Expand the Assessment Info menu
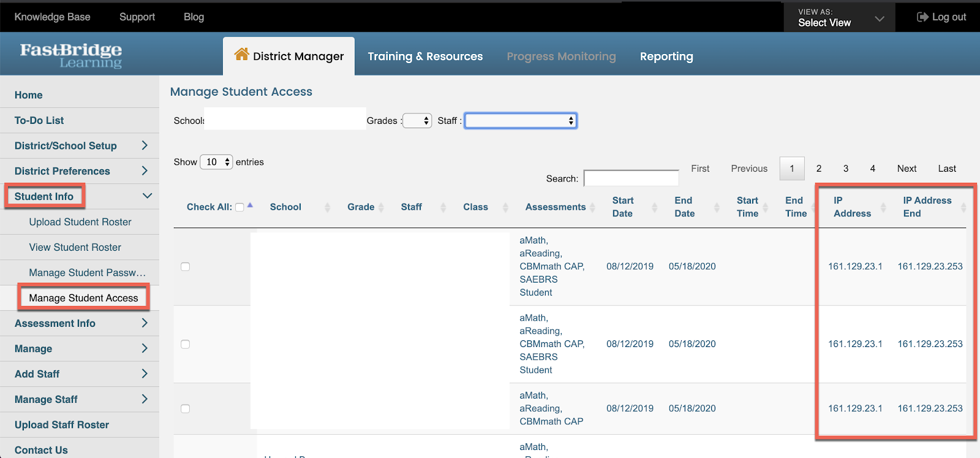The image size is (980, 458). pyautogui.click(x=80, y=323)
